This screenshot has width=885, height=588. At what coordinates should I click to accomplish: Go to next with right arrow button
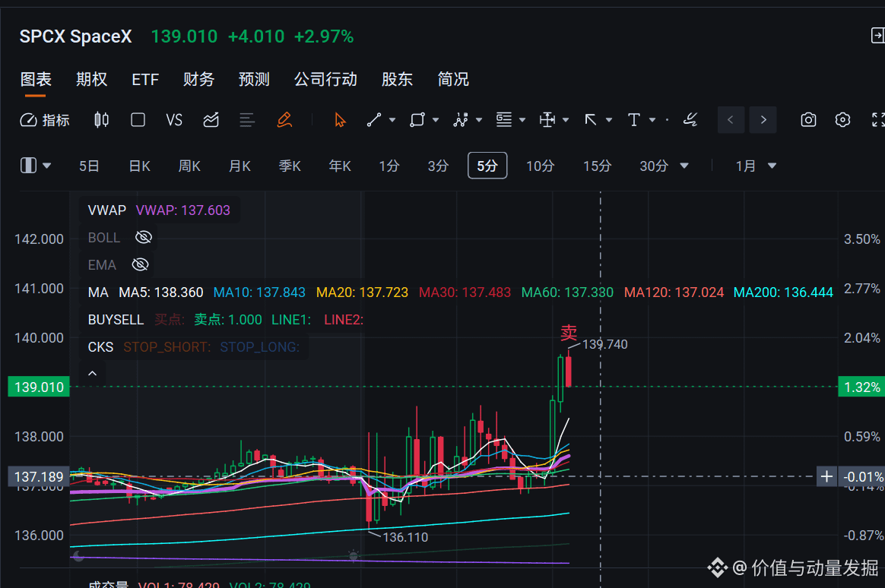point(763,120)
